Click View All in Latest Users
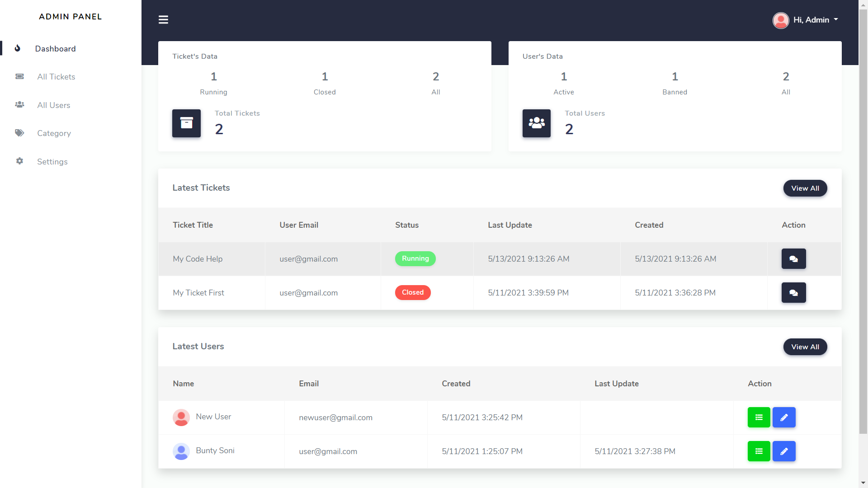The width and height of the screenshot is (868, 488). tap(805, 347)
